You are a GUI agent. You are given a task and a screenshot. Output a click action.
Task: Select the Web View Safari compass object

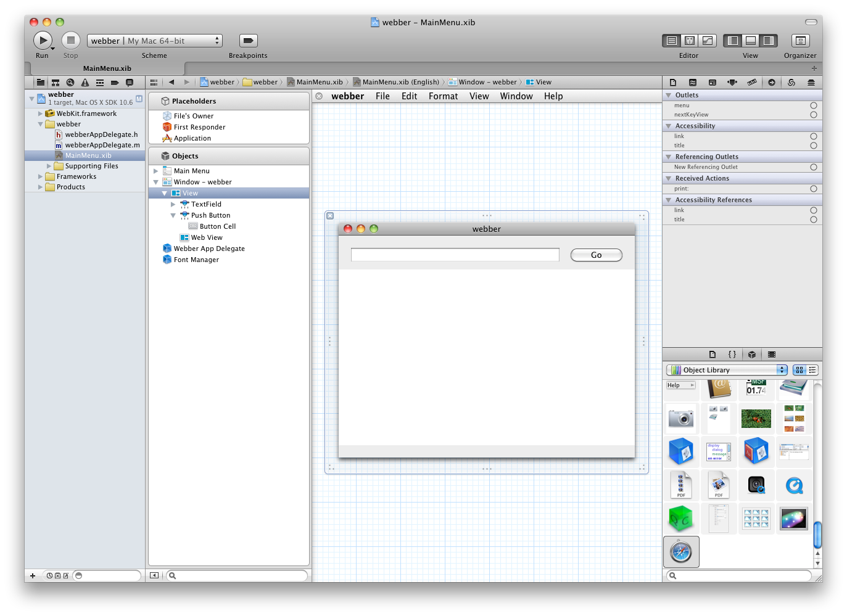click(682, 551)
